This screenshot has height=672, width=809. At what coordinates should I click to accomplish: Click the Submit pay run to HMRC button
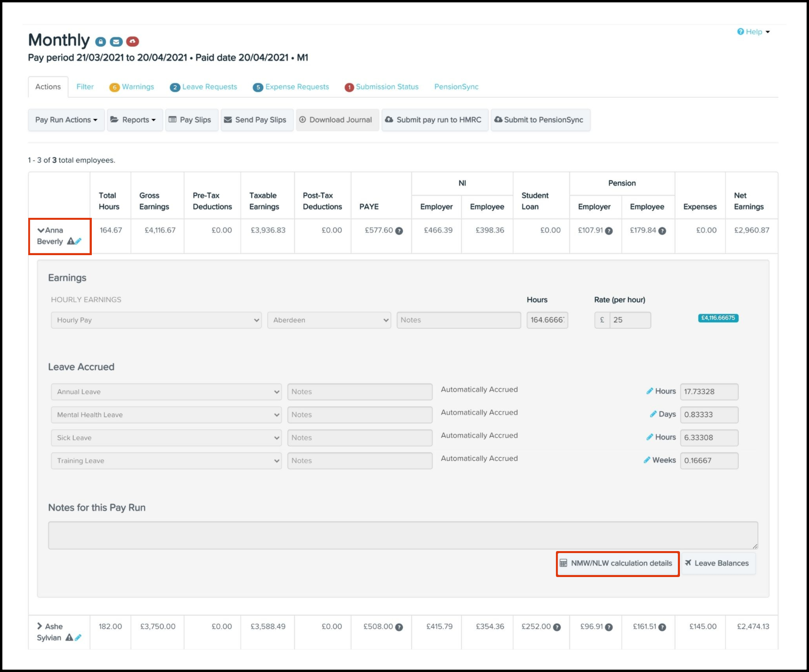click(435, 120)
